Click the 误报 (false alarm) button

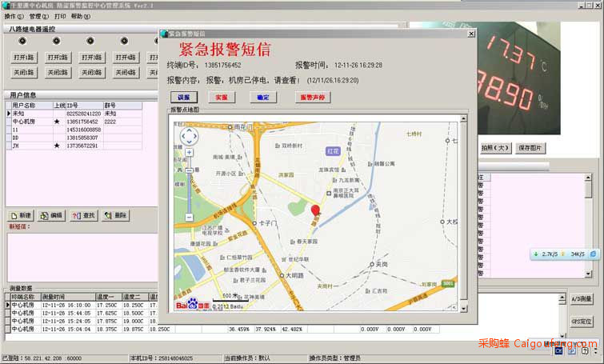(184, 98)
